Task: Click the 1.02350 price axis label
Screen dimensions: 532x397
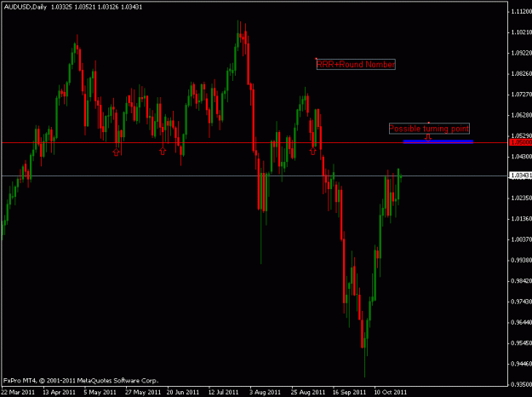Action: [x=521, y=198]
